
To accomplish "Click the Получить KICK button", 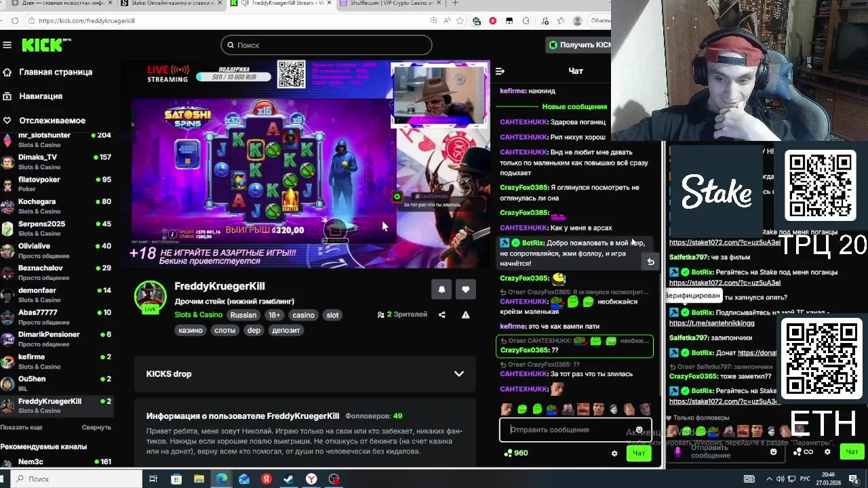I will click(x=579, y=45).
